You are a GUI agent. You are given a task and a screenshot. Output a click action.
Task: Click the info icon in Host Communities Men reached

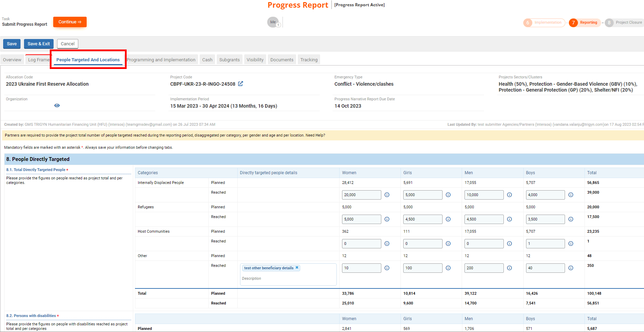(x=509, y=244)
